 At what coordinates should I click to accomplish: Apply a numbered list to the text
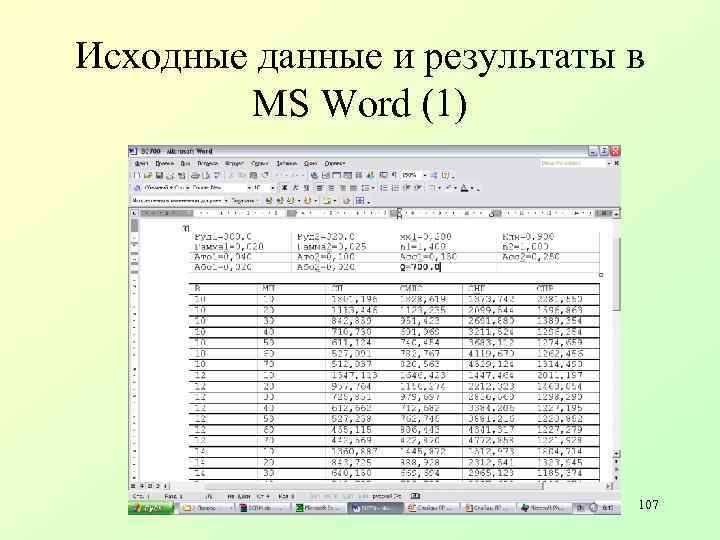[384, 188]
